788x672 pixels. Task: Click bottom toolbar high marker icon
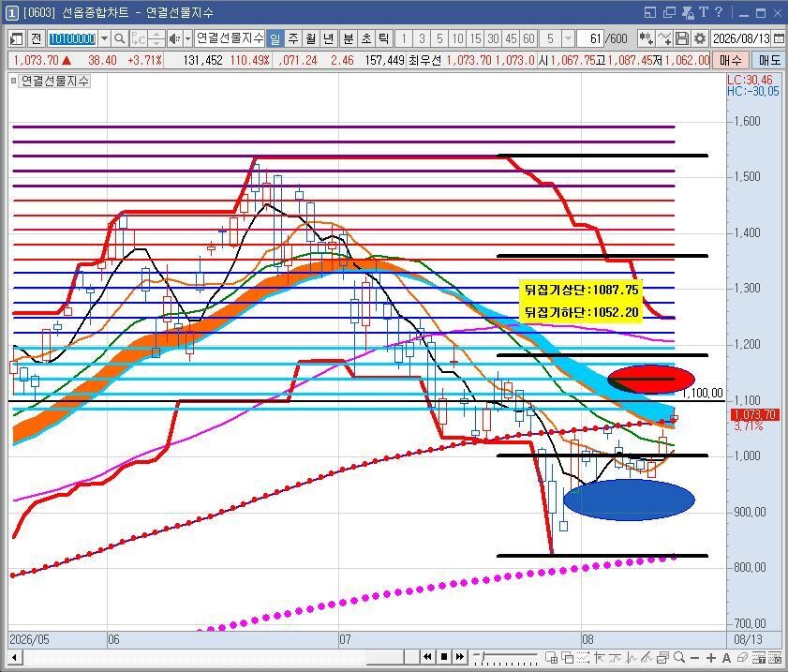(599, 657)
